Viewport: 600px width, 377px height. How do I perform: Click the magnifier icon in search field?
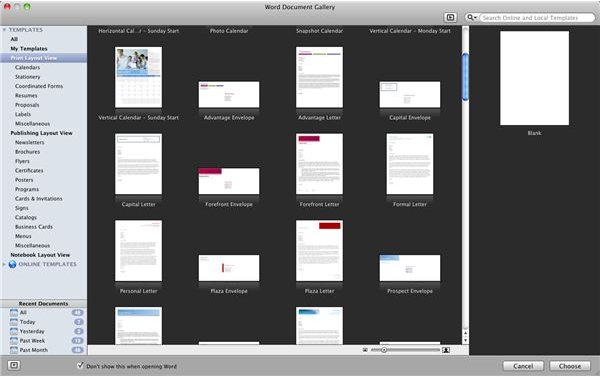(x=470, y=18)
